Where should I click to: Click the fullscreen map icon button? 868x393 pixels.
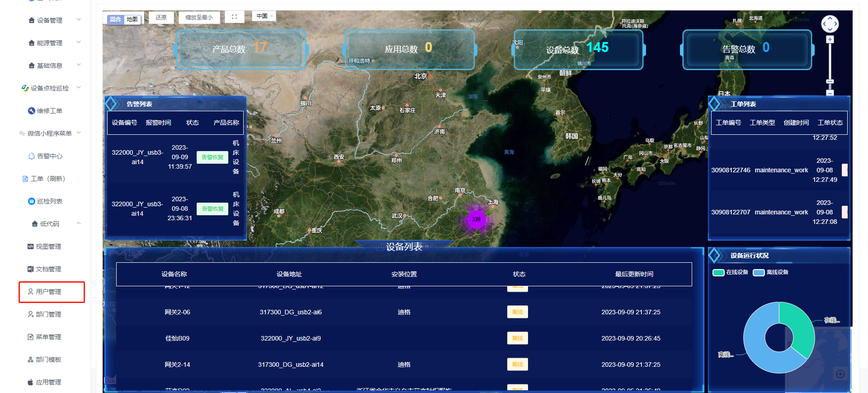pyautogui.click(x=234, y=17)
